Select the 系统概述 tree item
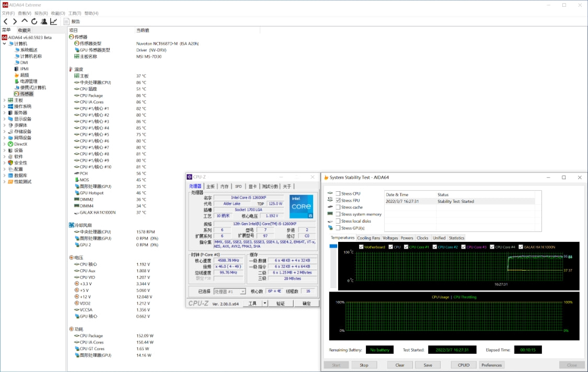This screenshot has height=372, width=588. pos(28,50)
